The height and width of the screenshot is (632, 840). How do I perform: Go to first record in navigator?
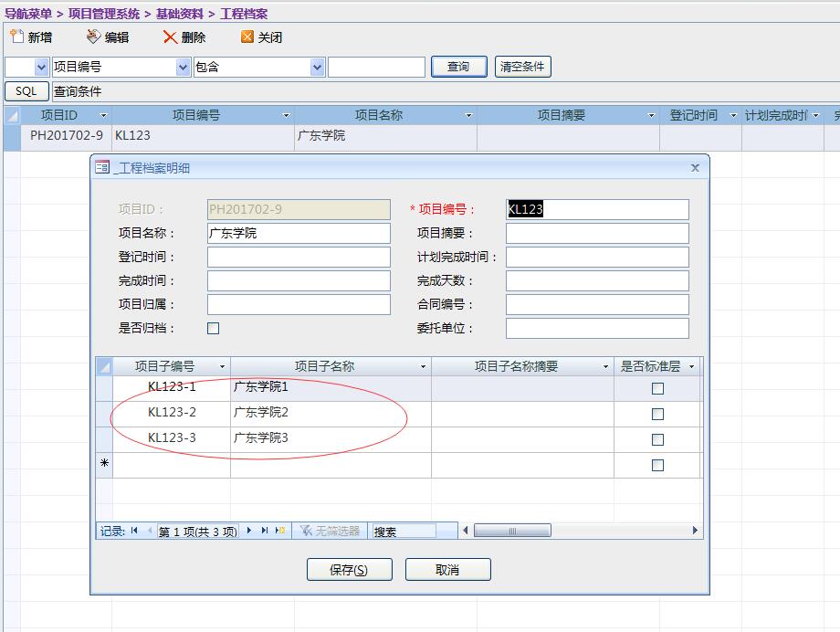pos(135,531)
